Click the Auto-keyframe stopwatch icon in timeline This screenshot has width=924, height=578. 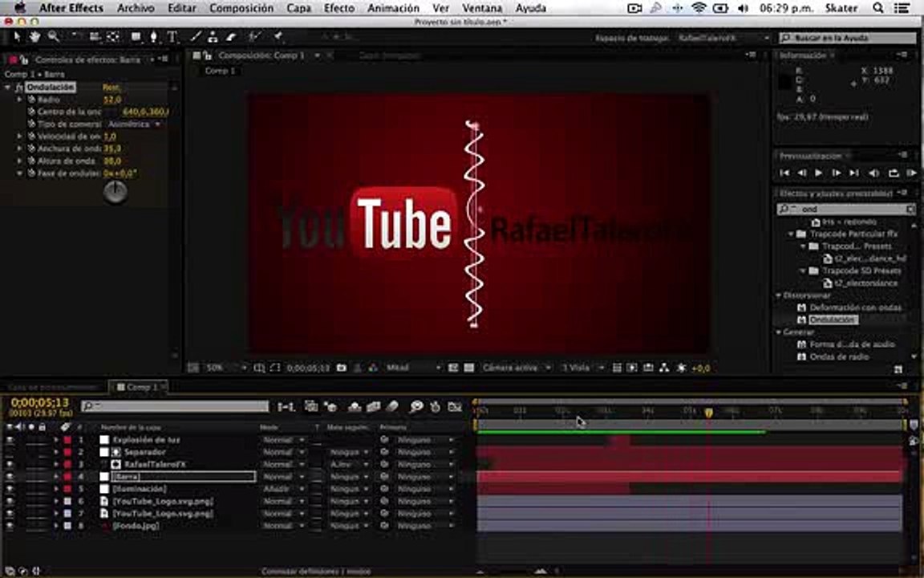(436, 406)
